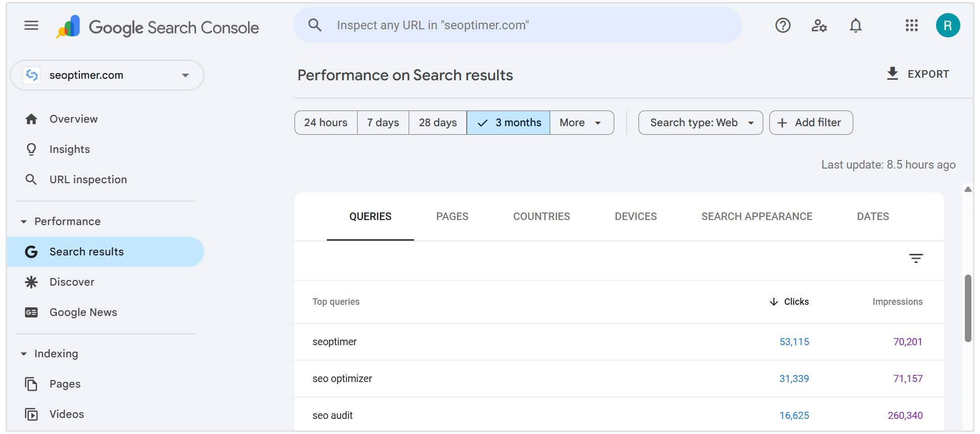Open user and permissions settings icon
Screen dimensions: 980x434
coord(819,25)
